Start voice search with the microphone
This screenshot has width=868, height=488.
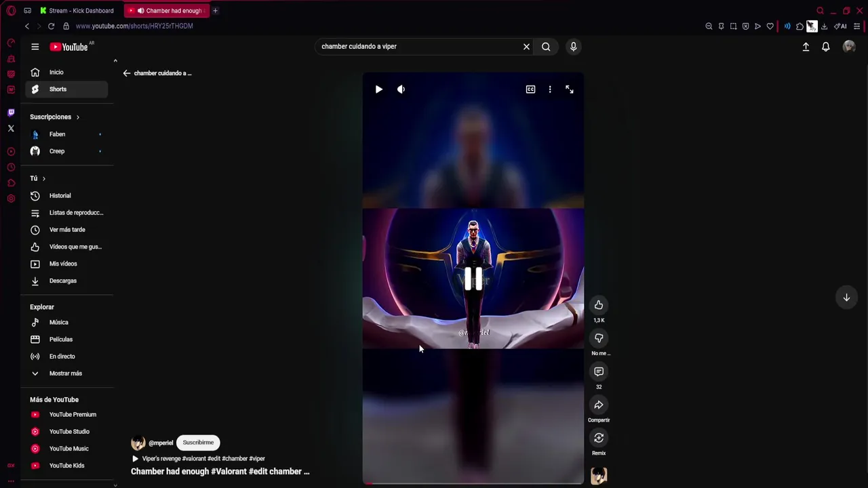coord(573,47)
